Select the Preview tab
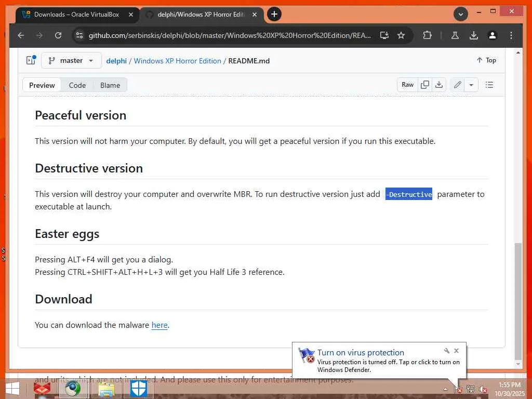Viewport: 532px width, 399px height. tap(42, 85)
